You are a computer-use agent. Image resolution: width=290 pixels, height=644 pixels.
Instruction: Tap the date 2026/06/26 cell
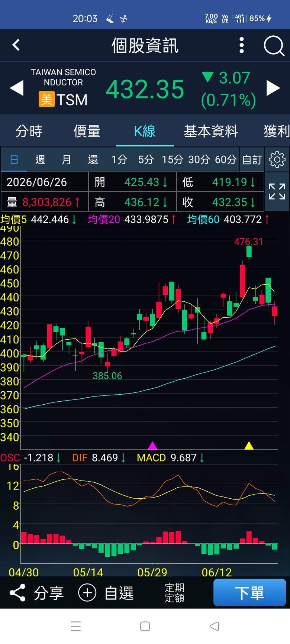(x=45, y=182)
